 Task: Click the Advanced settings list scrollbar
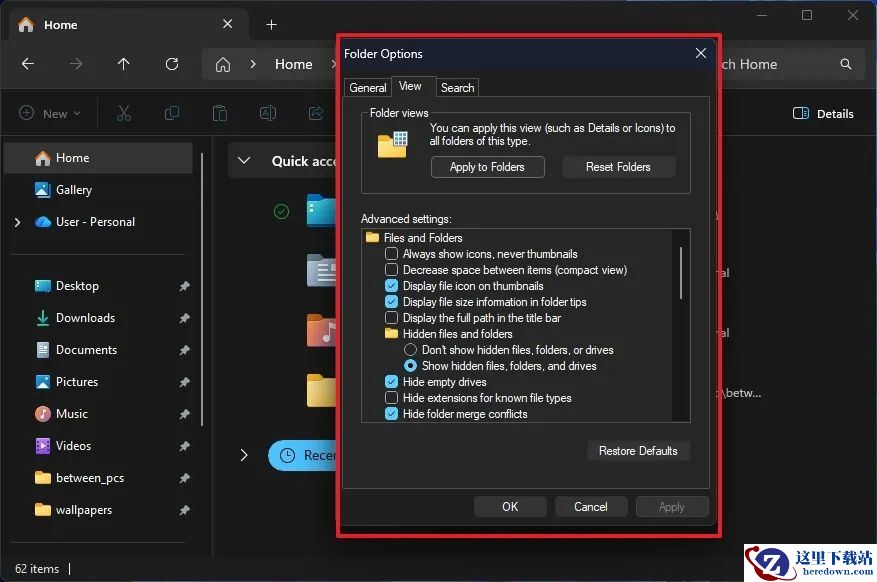tap(683, 272)
